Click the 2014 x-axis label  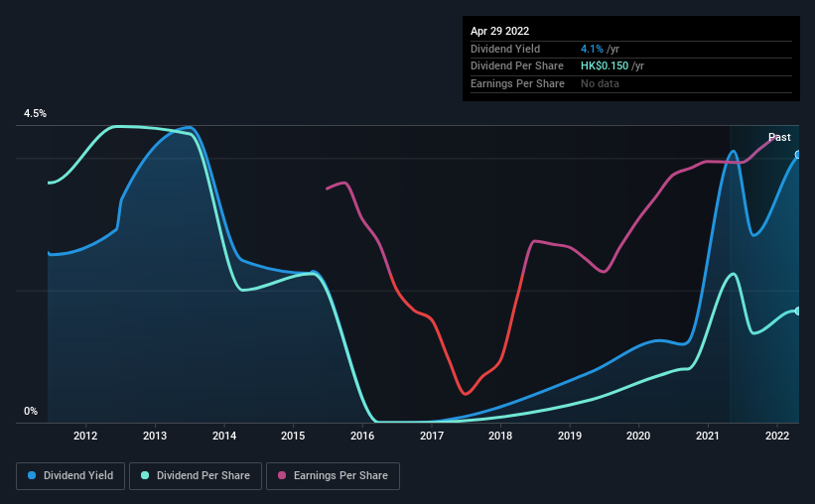pyautogui.click(x=224, y=436)
